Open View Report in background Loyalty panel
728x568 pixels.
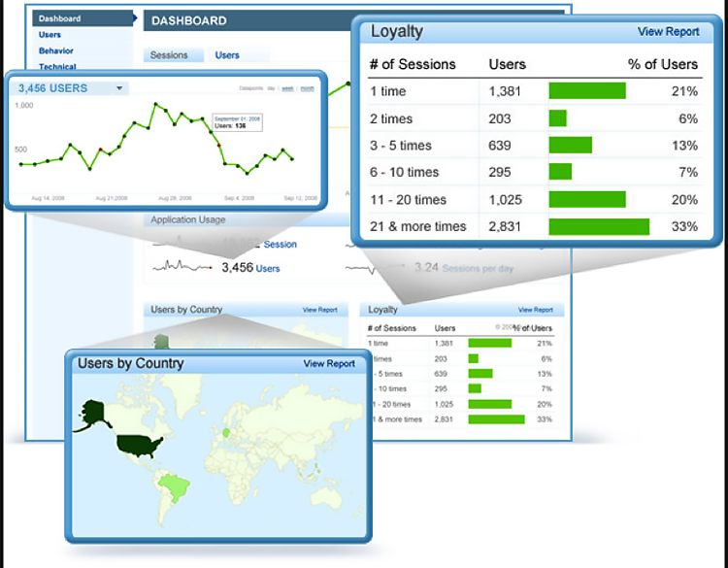(x=535, y=310)
